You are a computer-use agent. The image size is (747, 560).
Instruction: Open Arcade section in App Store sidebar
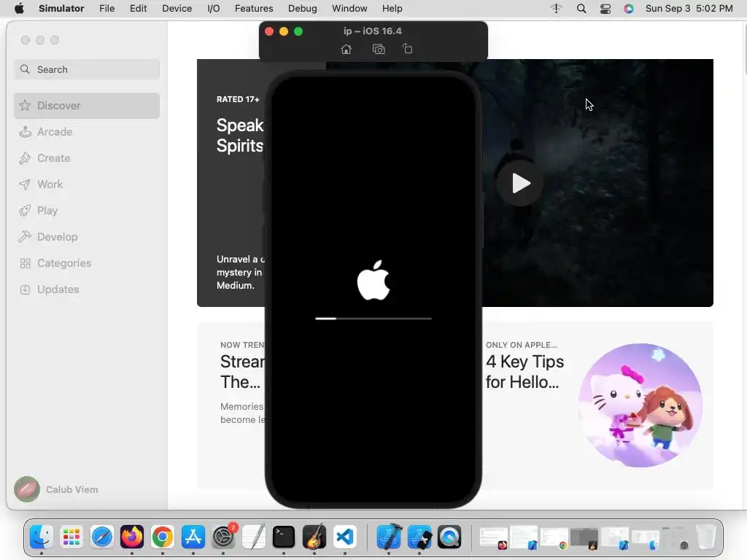[87, 132]
